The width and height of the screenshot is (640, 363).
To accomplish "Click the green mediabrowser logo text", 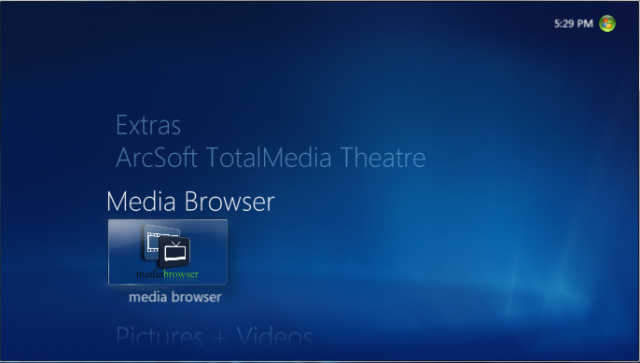I will coord(167,274).
